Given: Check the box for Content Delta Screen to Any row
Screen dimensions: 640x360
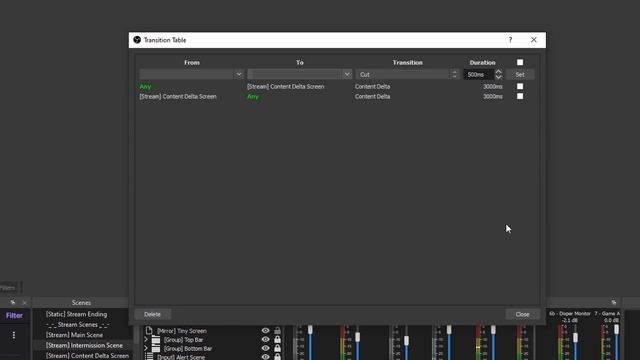Looking at the screenshot, I should 520,96.
